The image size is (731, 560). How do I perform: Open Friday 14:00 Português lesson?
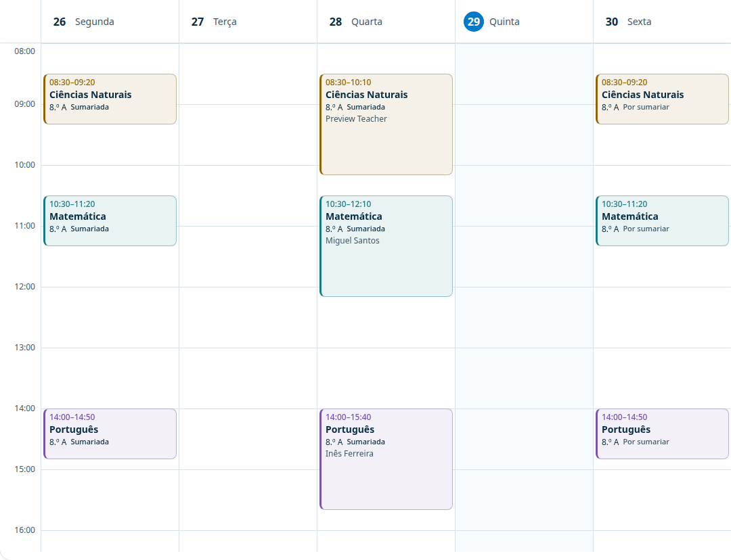coord(662,434)
